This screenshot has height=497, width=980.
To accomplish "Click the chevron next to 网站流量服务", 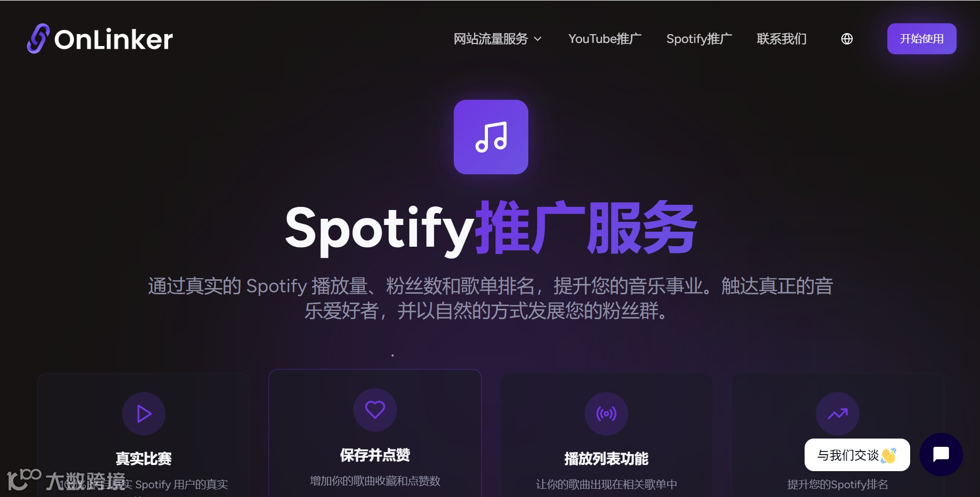I will point(538,39).
